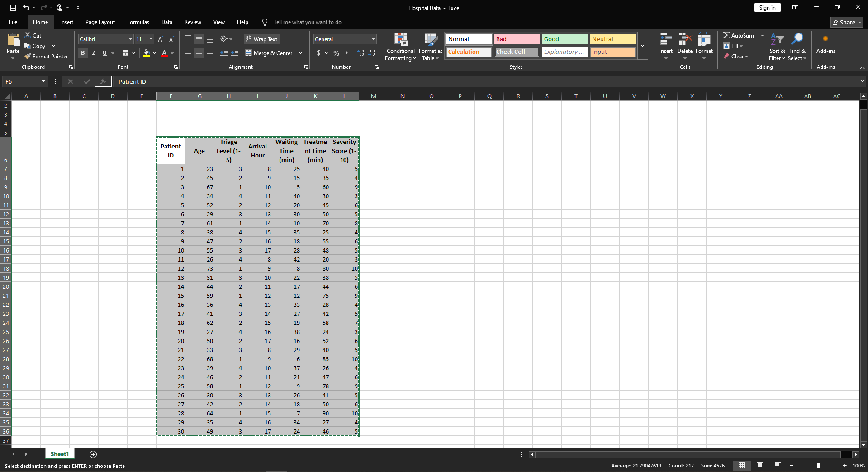Toggle Bold formatting

(83, 53)
